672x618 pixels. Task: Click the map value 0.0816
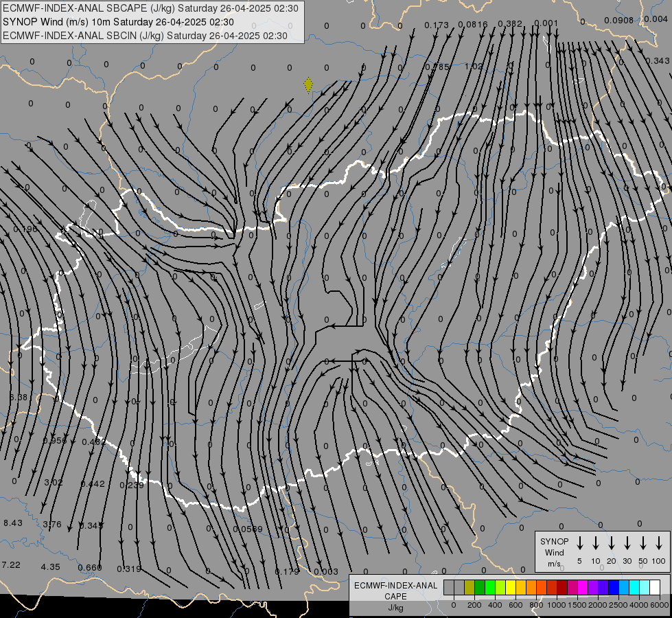(x=473, y=24)
